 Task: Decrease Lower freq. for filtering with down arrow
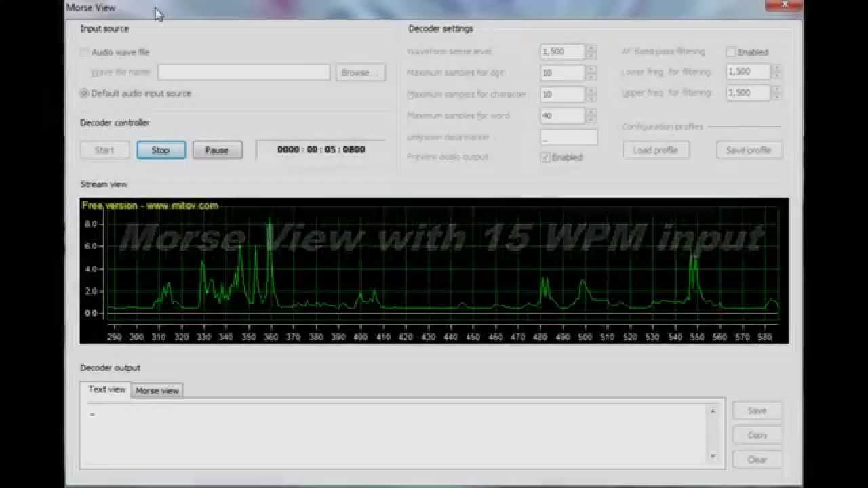tap(776, 75)
